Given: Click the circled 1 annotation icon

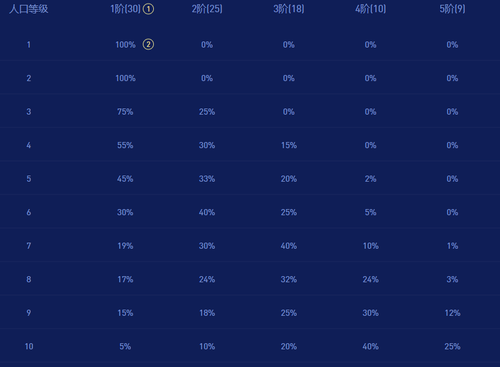Looking at the screenshot, I should pos(148,9).
